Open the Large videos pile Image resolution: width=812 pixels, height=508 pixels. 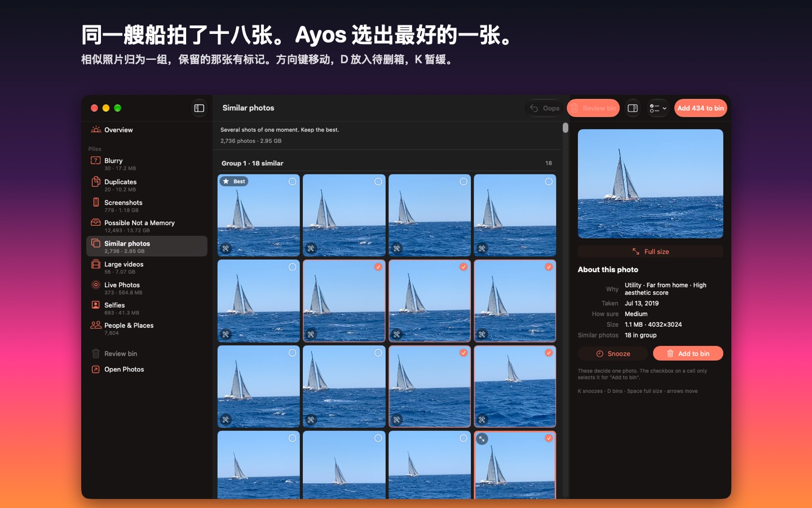[147, 267]
